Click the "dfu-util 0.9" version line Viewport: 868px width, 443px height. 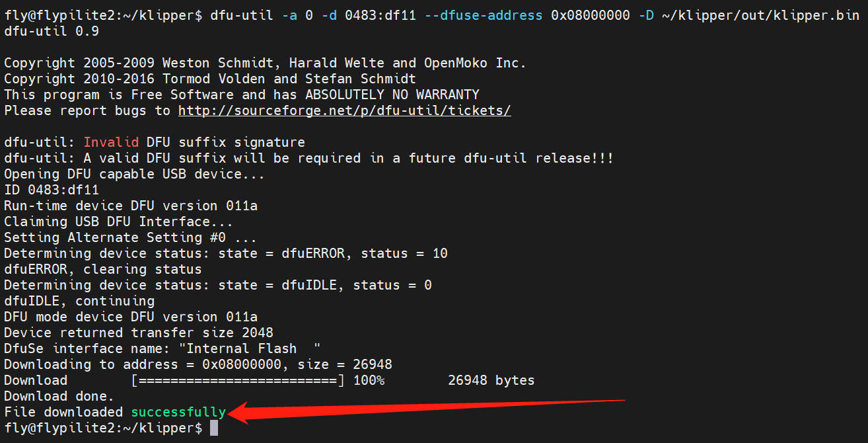(x=52, y=31)
